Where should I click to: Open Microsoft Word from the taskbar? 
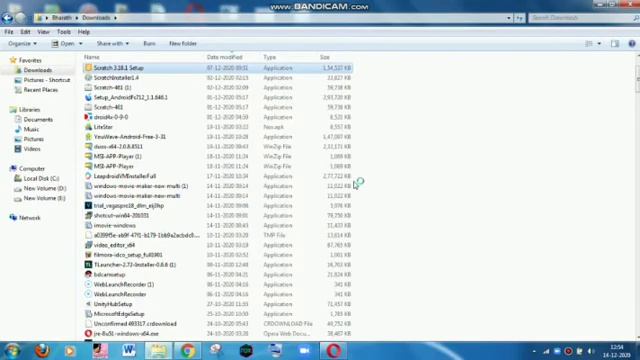click(129, 351)
